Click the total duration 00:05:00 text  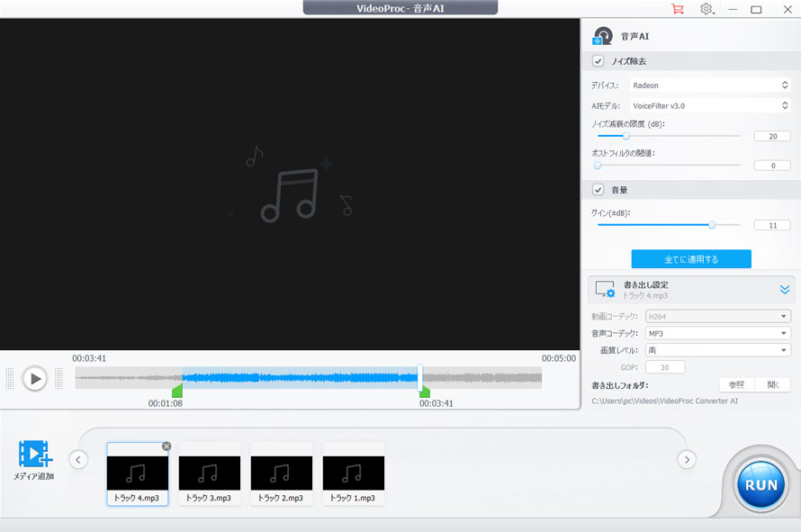click(x=558, y=359)
